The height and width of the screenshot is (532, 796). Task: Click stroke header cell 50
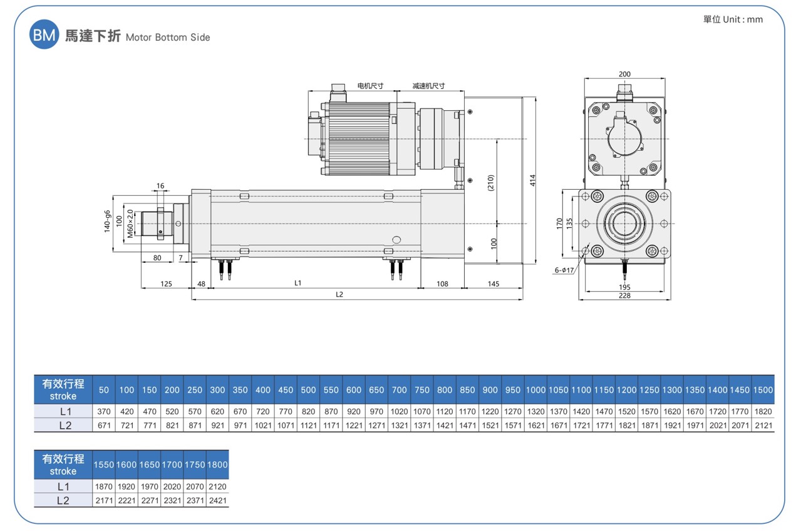click(104, 390)
